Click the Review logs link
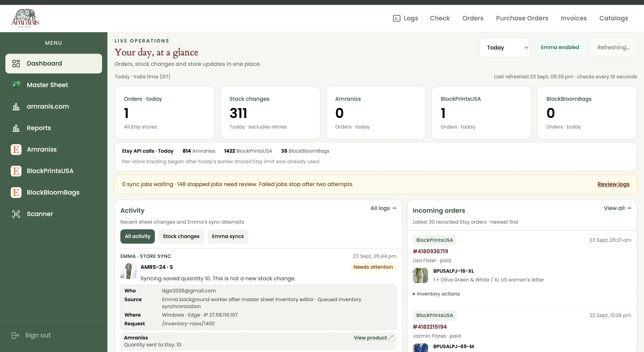Screen dimensions: 644x352 [614, 184]
